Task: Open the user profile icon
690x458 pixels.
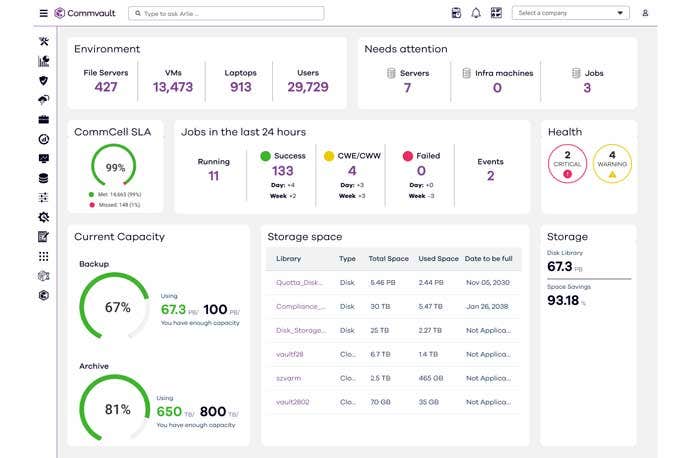Action: (645, 13)
